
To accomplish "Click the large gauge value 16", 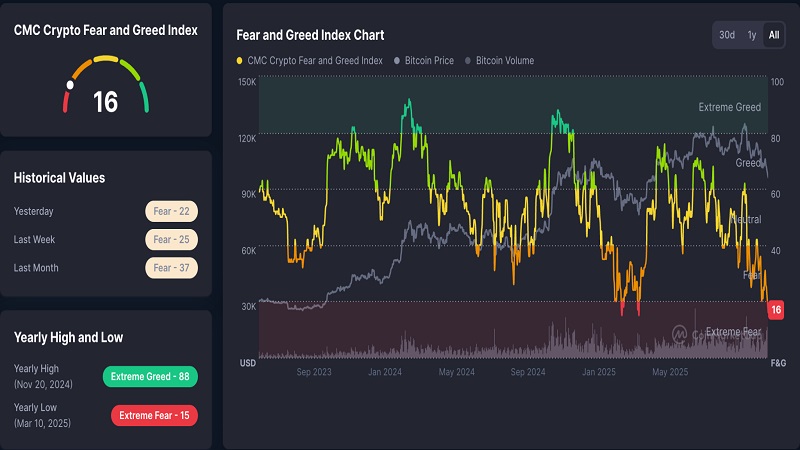I will coord(105,101).
